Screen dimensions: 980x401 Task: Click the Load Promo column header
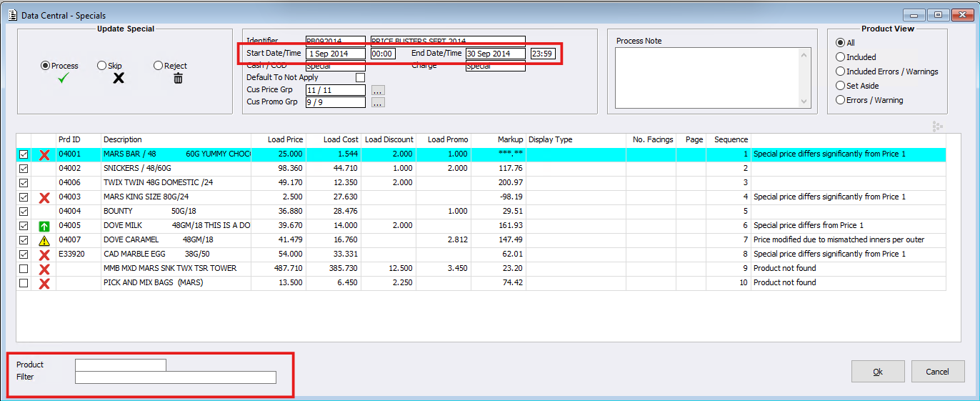point(444,140)
